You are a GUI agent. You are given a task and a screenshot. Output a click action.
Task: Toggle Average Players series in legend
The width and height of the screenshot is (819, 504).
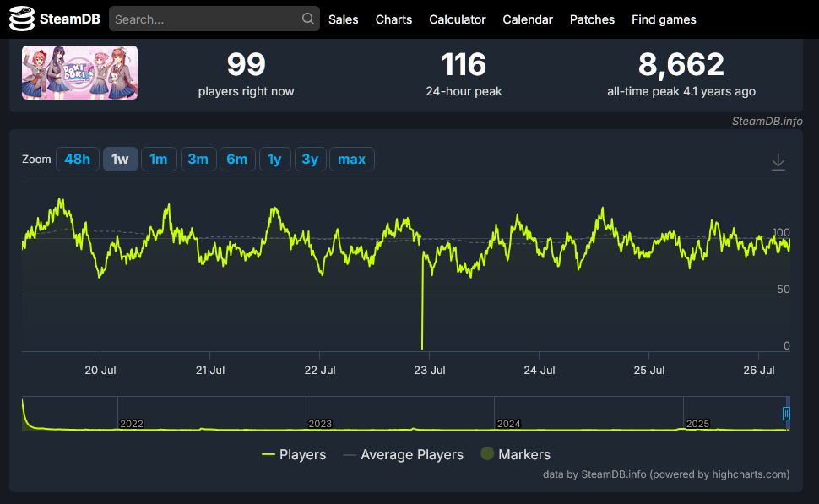click(404, 454)
